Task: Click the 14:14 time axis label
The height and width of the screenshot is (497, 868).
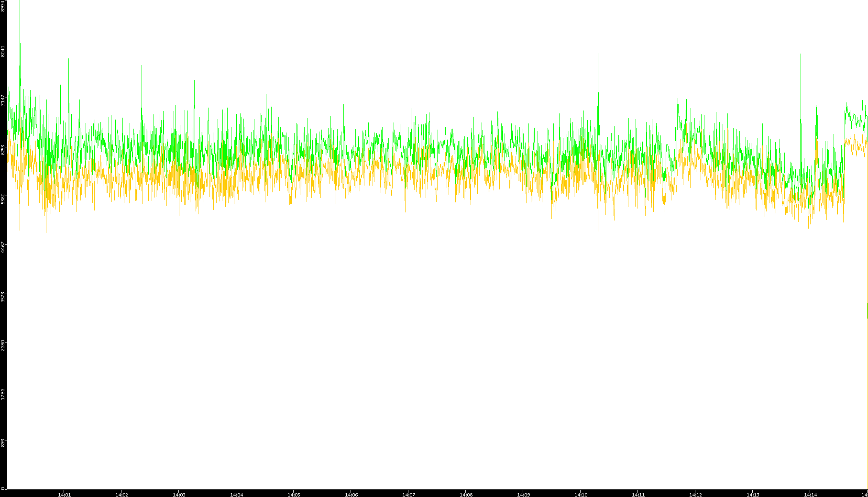Action: (810, 495)
